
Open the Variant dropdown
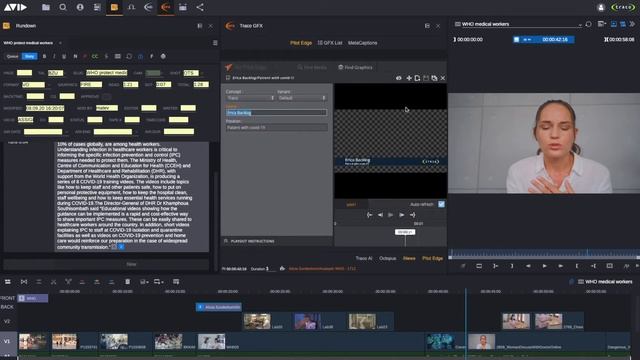click(302, 98)
